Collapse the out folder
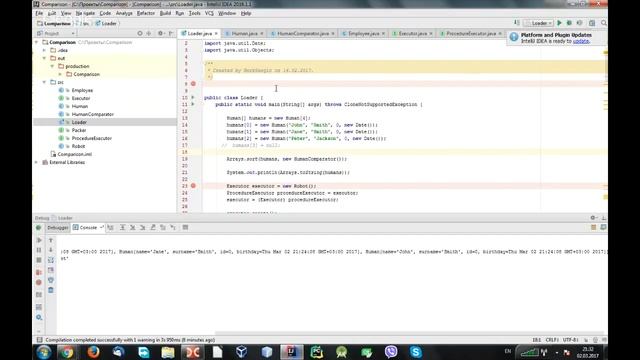 [x=44, y=58]
